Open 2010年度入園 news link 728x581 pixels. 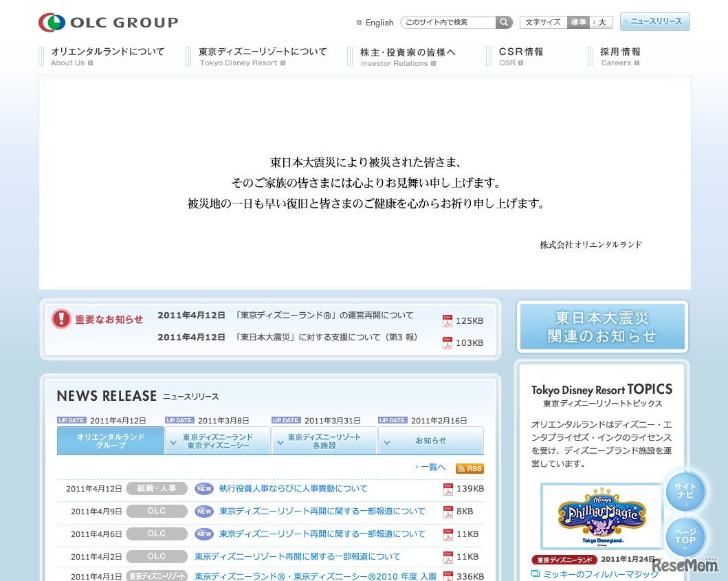pyautogui.click(x=316, y=576)
